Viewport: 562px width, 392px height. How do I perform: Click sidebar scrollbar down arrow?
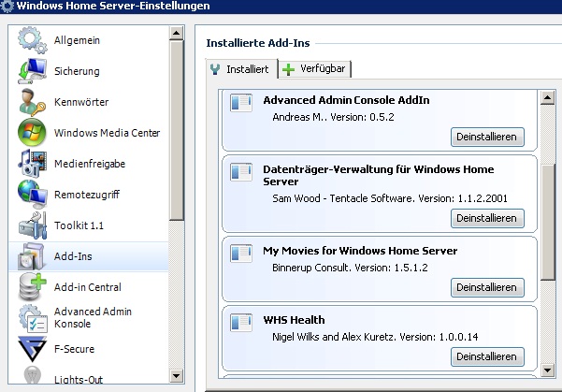(x=176, y=376)
